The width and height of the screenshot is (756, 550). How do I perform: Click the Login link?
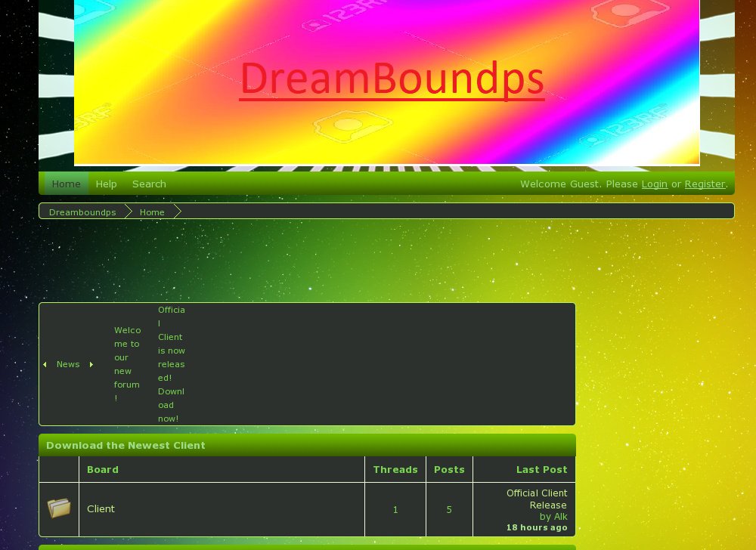pos(655,184)
